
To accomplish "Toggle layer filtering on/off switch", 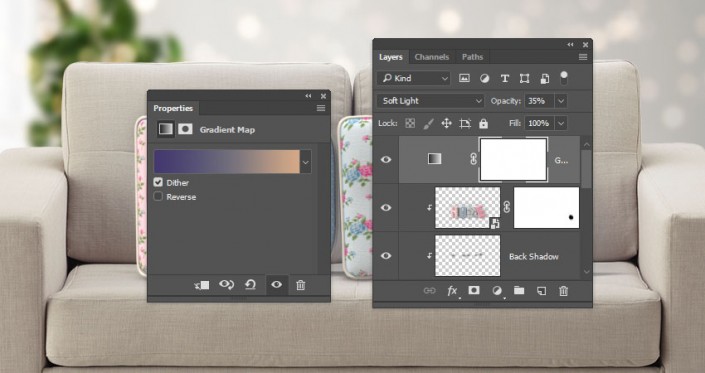I will tap(564, 78).
